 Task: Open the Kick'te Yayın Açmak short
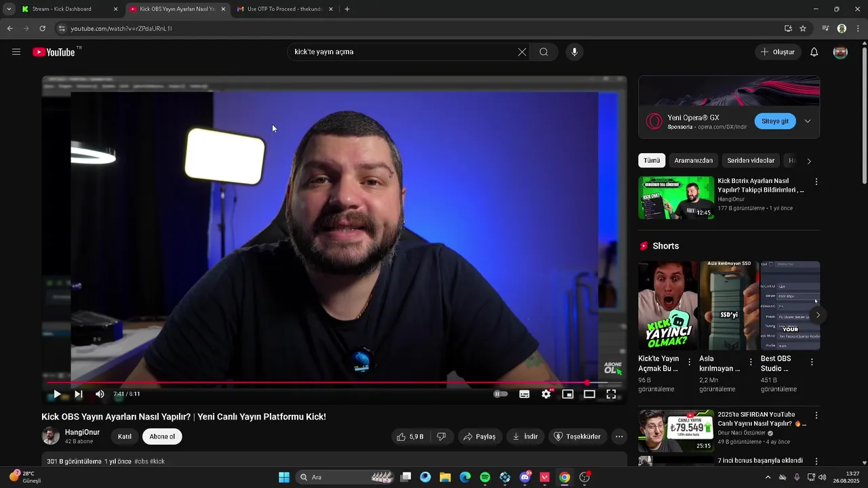pos(668,306)
